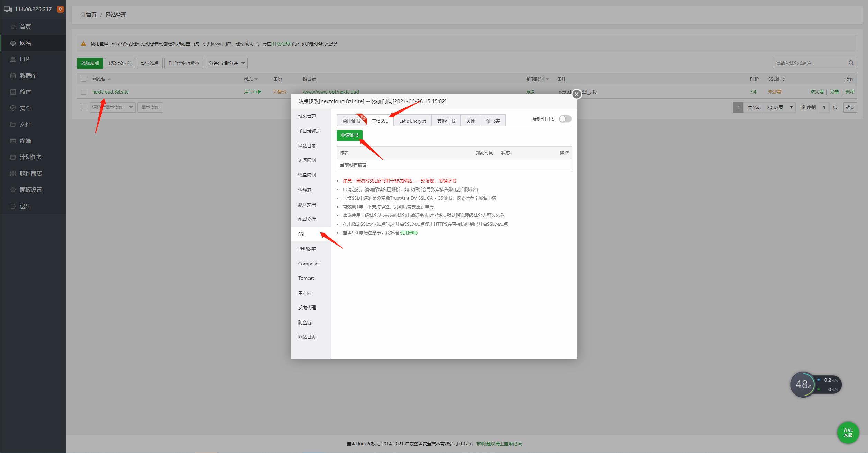Click the Database icon in the sidebar
Screen dimensions: 868x453
coord(13,75)
